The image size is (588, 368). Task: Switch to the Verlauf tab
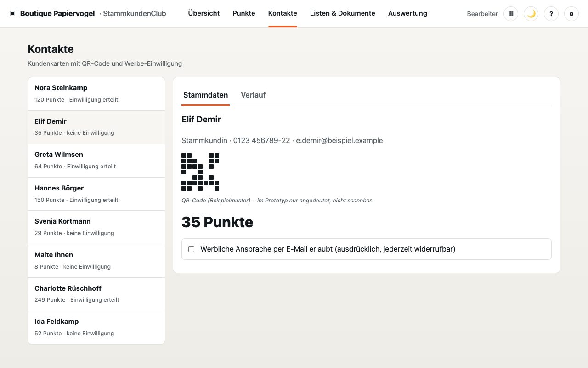(x=253, y=95)
